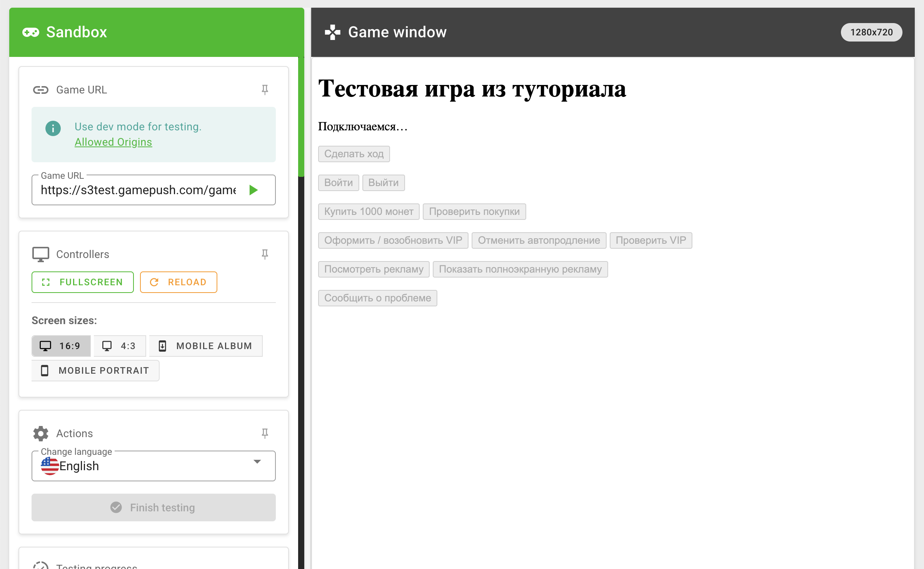Click the Sandbox gamepad logo icon
The image size is (924, 569).
click(x=31, y=32)
